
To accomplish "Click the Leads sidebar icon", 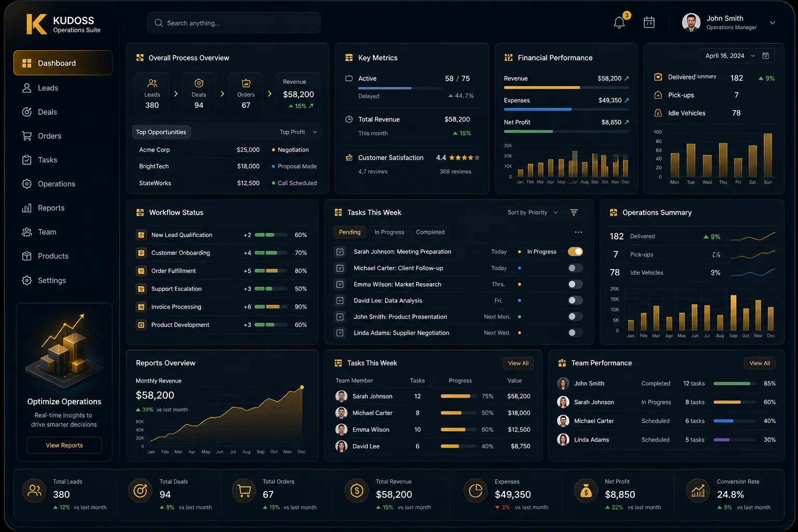I will (x=26, y=88).
